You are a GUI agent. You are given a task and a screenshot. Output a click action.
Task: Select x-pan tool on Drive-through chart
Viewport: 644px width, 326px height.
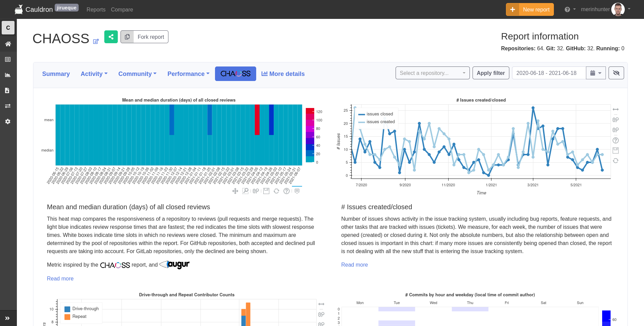point(321,304)
